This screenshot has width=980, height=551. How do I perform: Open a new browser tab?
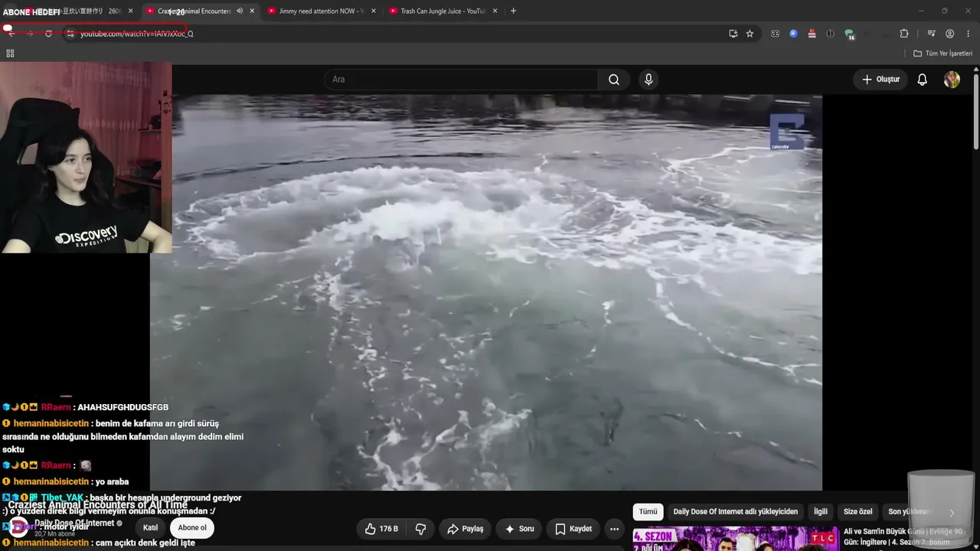point(513,11)
